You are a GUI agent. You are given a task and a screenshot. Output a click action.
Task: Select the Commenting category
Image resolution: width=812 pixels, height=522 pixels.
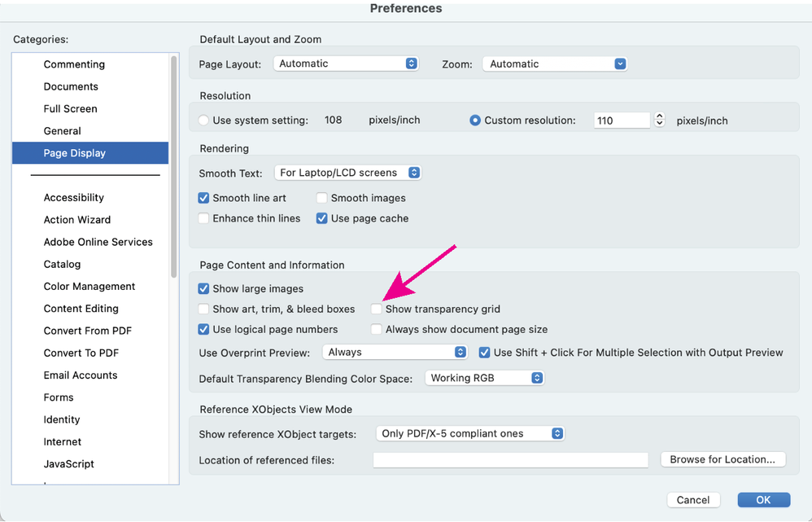point(74,64)
